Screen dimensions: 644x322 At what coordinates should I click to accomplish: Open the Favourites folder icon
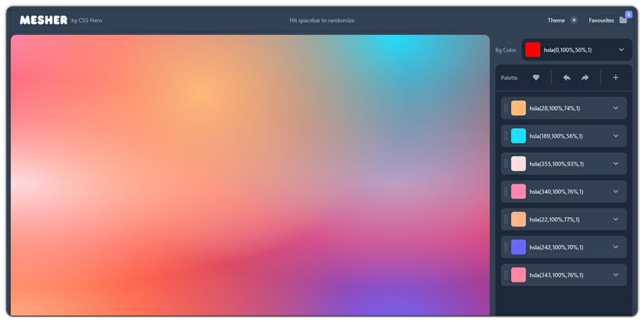(623, 20)
